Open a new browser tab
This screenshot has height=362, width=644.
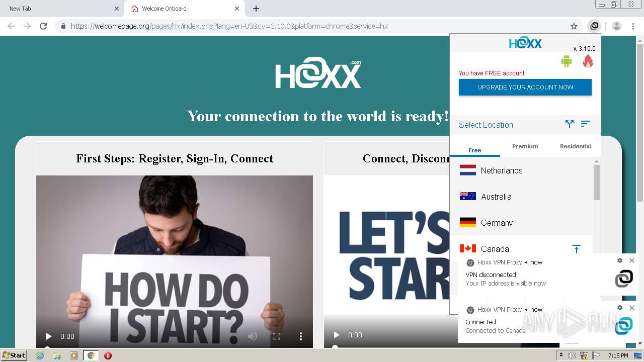pos(256,9)
